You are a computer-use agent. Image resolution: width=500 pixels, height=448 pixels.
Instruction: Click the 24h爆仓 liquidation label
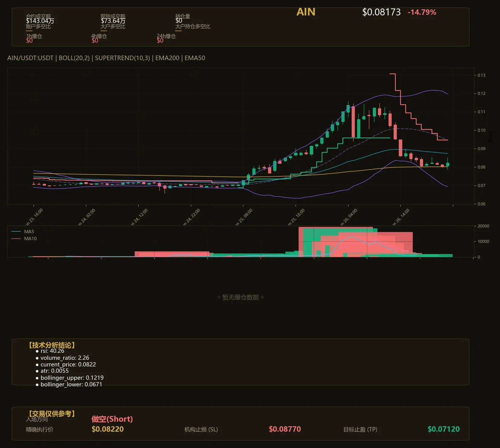pyautogui.click(x=166, y=36)
